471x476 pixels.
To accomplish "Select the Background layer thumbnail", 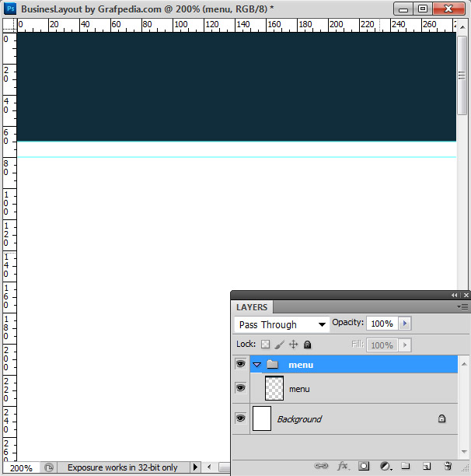I will (262, 418).
